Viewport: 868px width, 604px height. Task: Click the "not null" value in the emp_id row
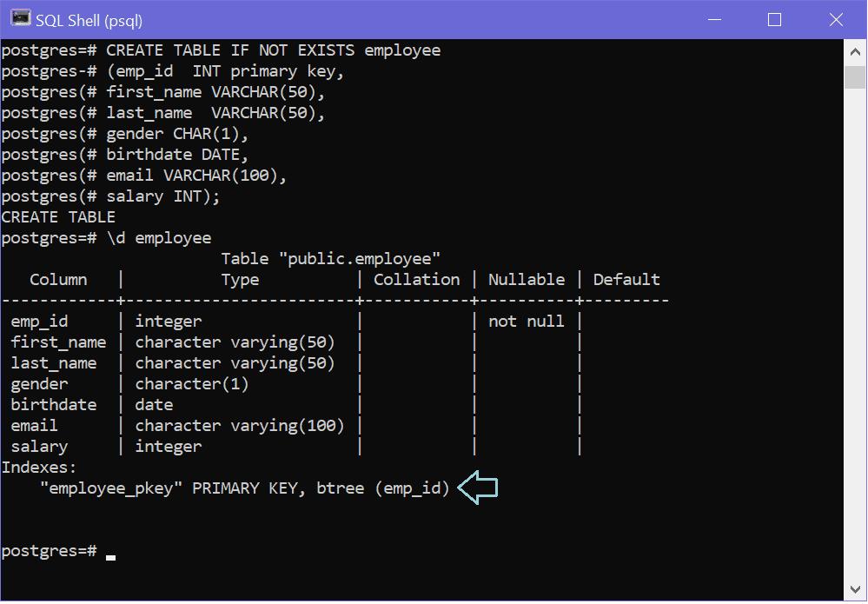tap(526, 321)
